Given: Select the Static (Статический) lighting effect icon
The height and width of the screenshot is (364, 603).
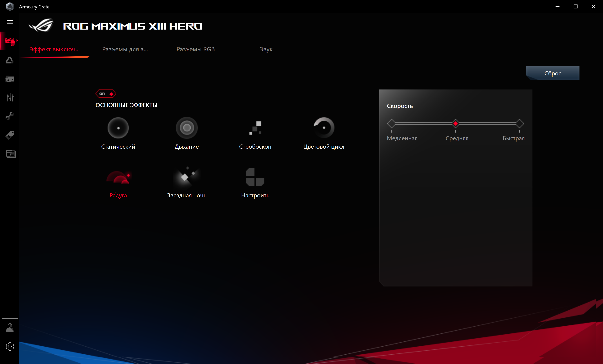Looking at the screenshot, I should (x=118, y=128).
